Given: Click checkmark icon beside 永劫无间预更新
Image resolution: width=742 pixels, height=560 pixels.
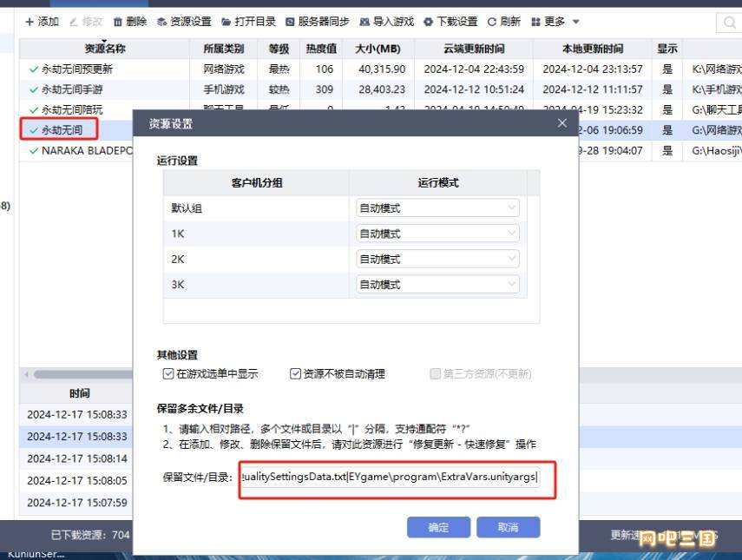Looking at the screenshot, I should (34, 69).
